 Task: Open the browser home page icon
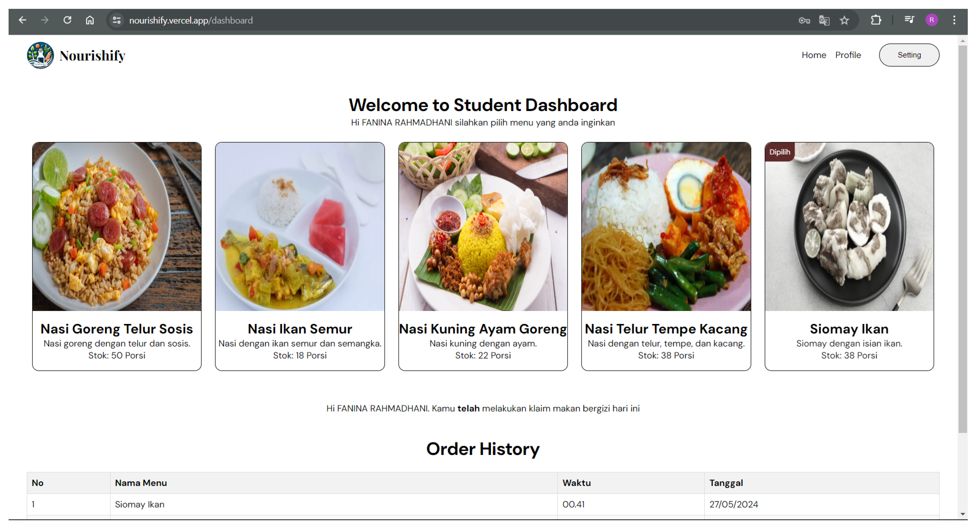coord(90,20)
